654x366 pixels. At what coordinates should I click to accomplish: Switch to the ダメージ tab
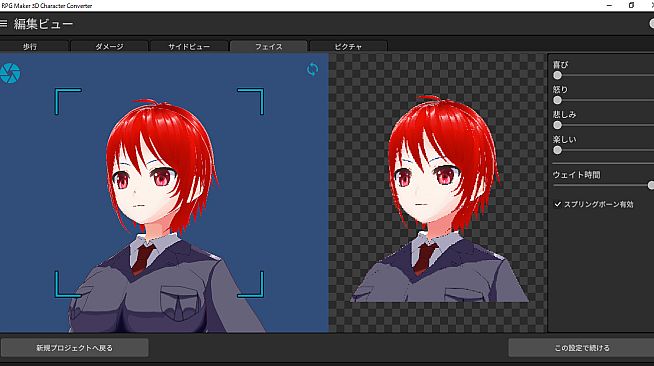click(x=109, y=46)
